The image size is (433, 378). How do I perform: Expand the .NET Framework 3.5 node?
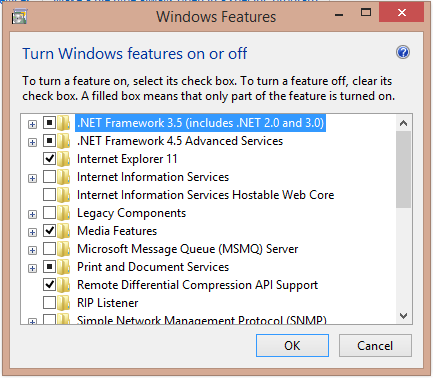click(x=32, y=124)
